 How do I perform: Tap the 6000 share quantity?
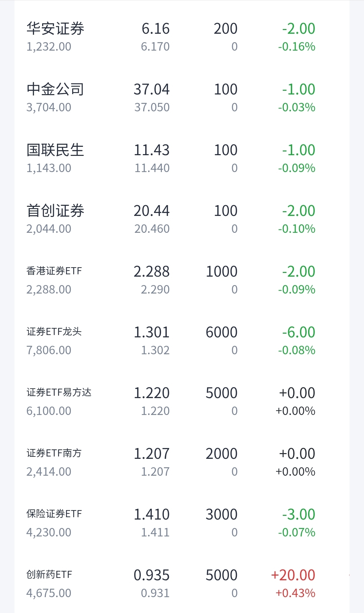pos(221,332)
